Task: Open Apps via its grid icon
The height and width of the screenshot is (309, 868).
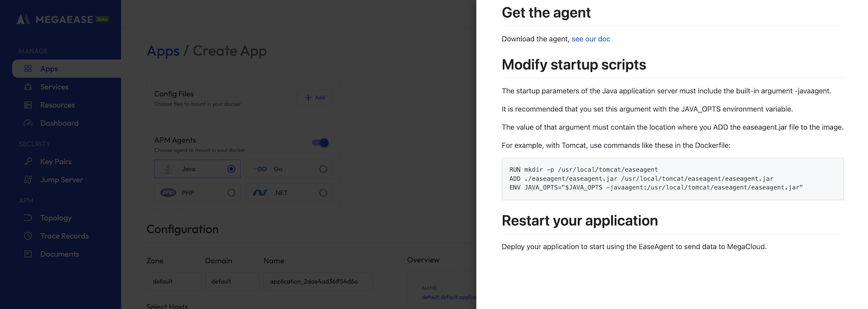Action: (28, 69)
